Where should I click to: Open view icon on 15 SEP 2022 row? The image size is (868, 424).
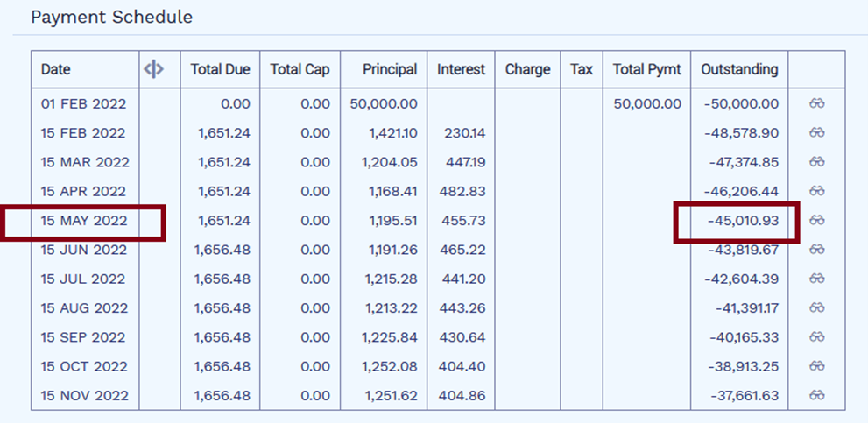[x=816, y=337]
